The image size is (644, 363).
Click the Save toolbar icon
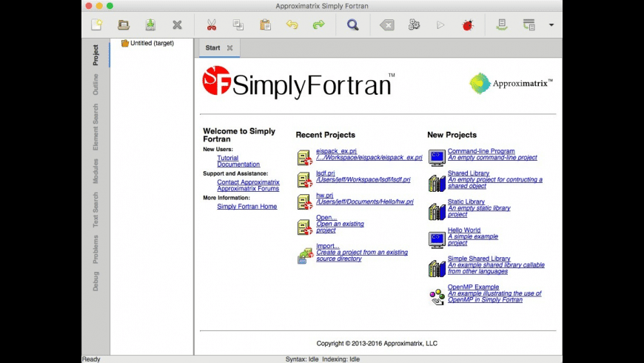[150, 24]
